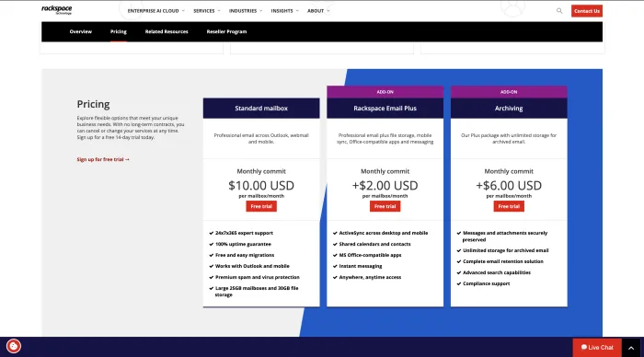Click the scroll-to-top chevron arrow
The width and height of the screenshot is (644, 357).
pos(631,348)
